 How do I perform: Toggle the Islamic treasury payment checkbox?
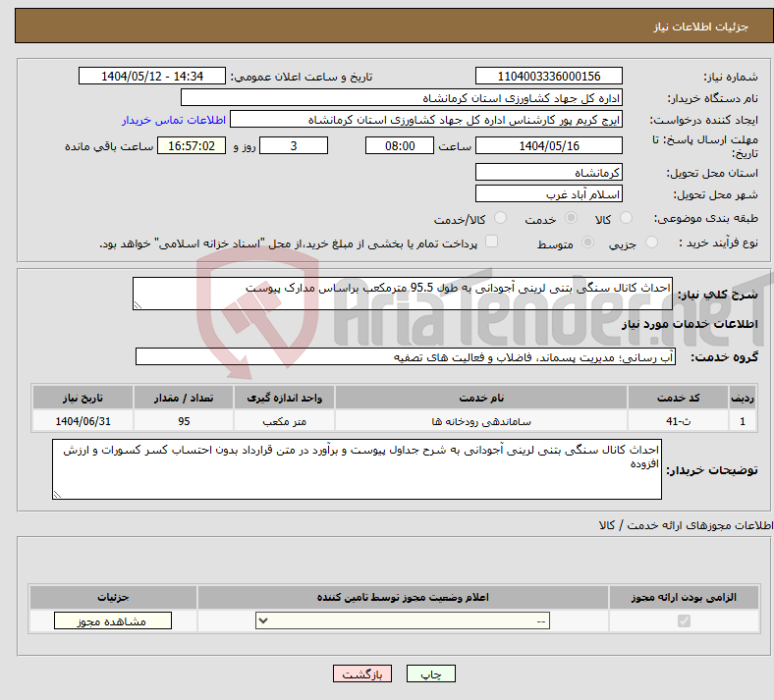pyautogui.click(x=491, y=242)
